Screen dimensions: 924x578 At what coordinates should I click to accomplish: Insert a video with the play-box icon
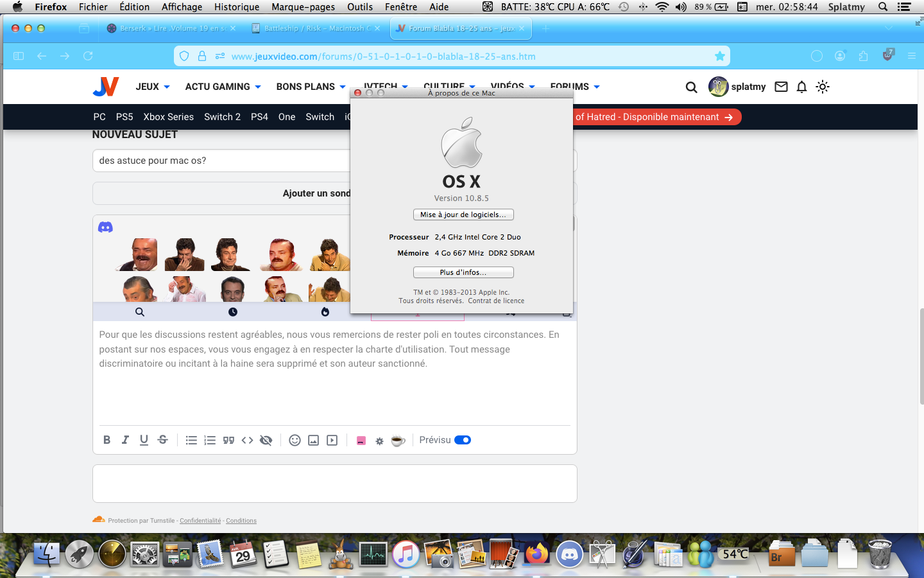(332, 440)
